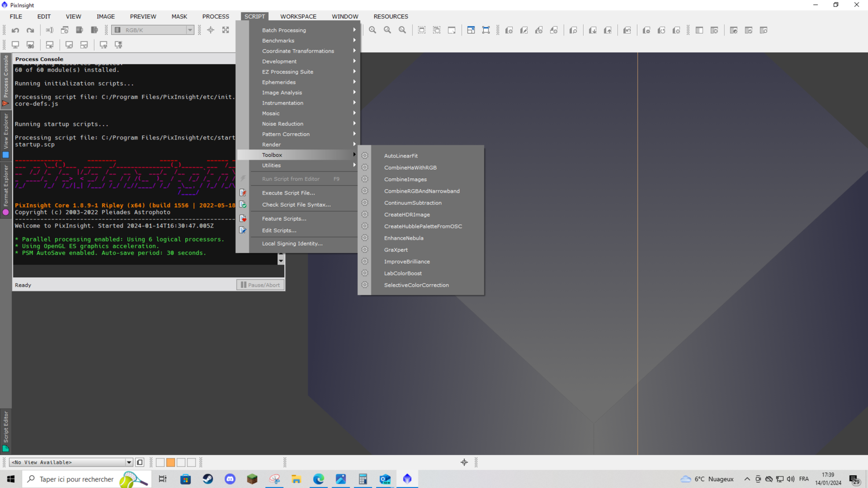Click the gear icon beside GraXpert
Screen dimensions: 868x488
365,250
